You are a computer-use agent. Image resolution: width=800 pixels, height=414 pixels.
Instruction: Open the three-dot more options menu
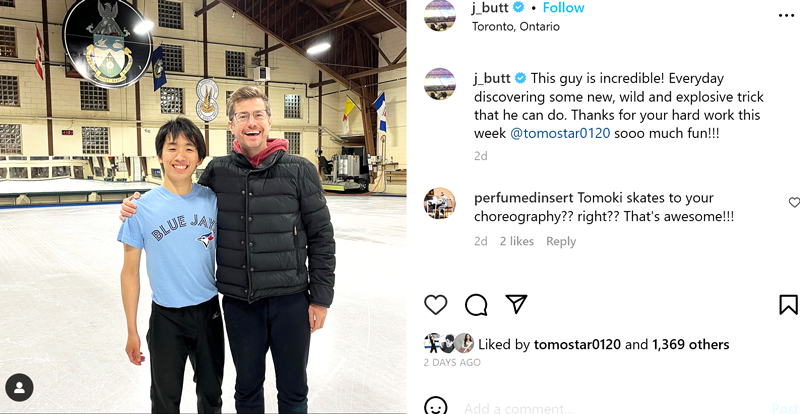786,16
